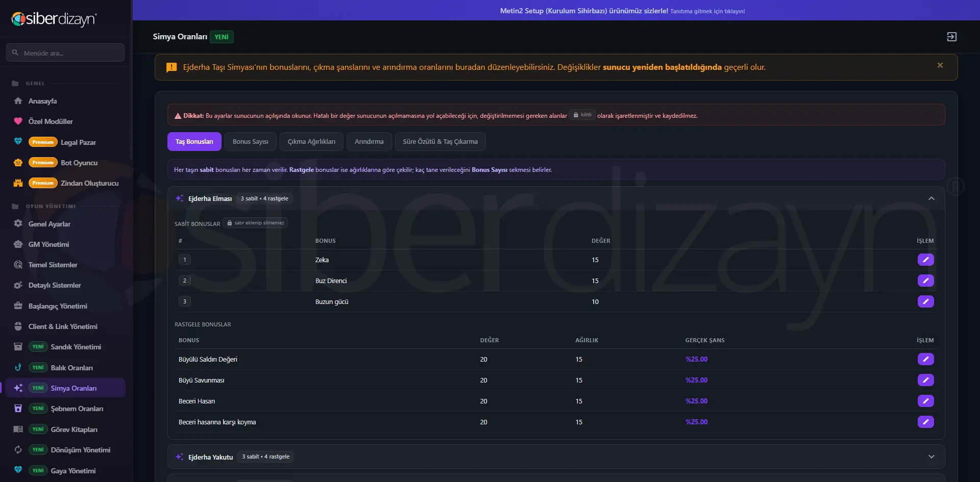Click the Legal Pazar diamond icon
This screenshot has height=482, width=980.
[x=18, y=141]
